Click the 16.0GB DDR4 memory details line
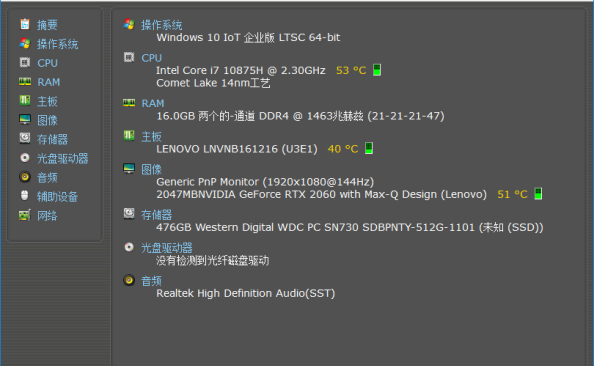594x366 pixels. pos(300,116)
